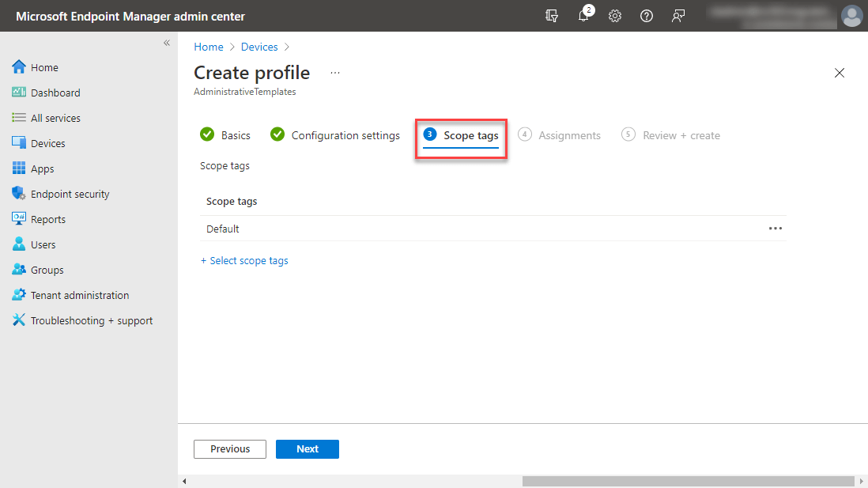
Task: Open the settings gear
Action: 615,16
